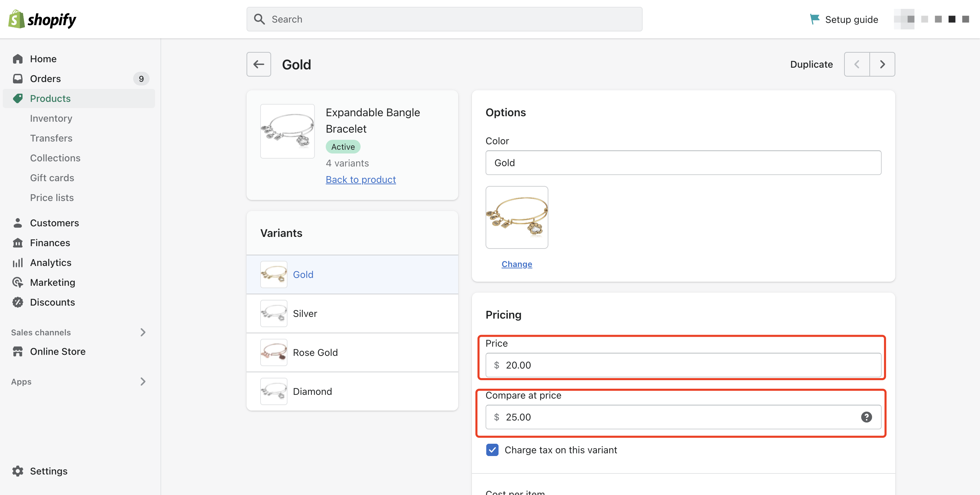The width and height of the screenshot is (980, 495).
Task: Open Discounts section
Action: click(x=52, y=302)
